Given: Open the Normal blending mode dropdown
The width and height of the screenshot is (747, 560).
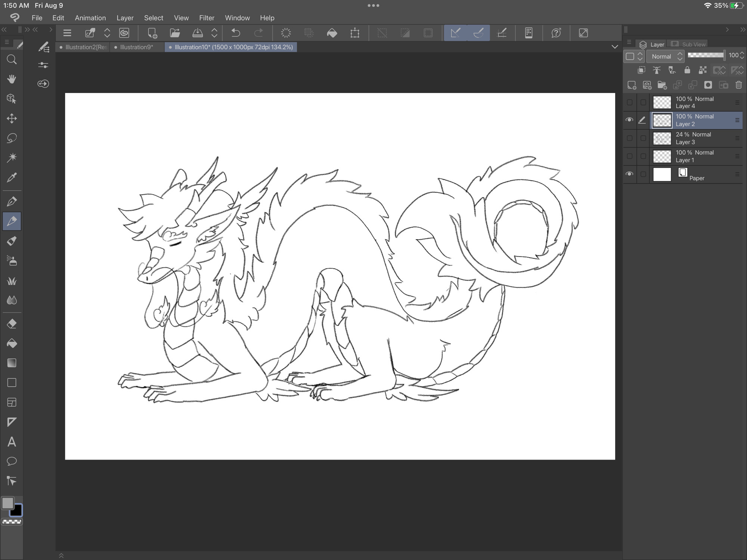Looking at the screenshot, I should click(x=666, y=56).
